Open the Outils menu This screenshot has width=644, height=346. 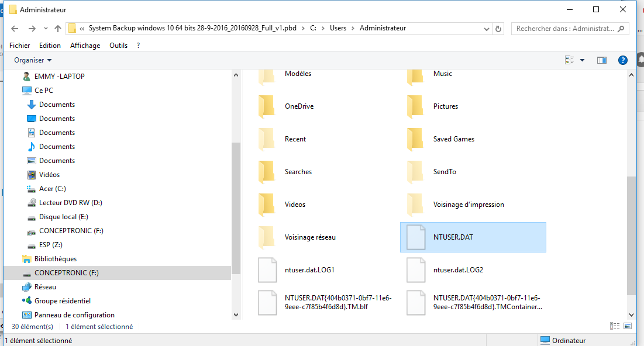point(118,46)
